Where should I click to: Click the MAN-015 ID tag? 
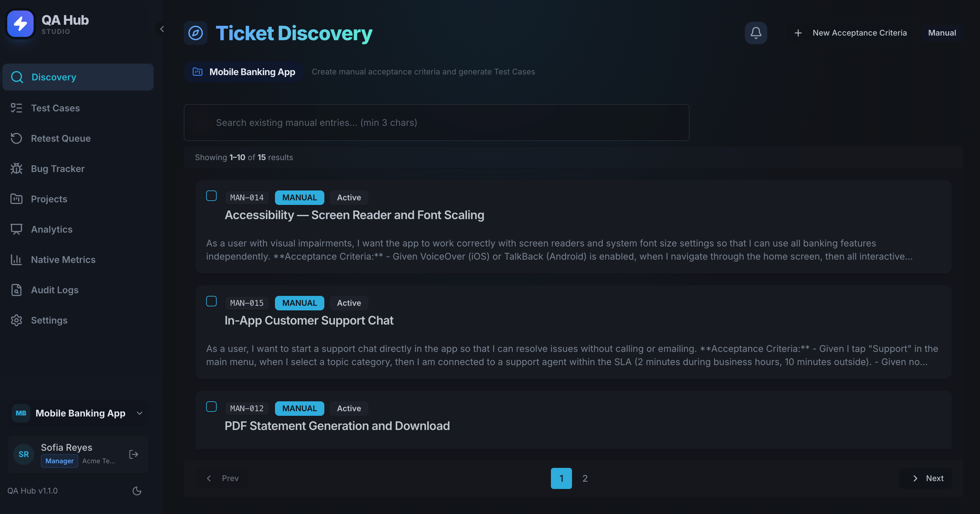247,303
